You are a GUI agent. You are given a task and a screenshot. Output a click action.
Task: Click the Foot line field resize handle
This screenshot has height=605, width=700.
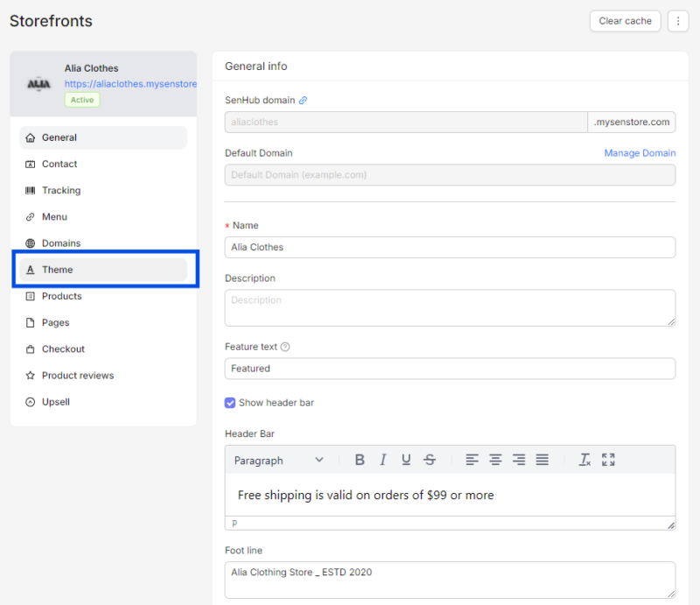(x=671, y=594)
